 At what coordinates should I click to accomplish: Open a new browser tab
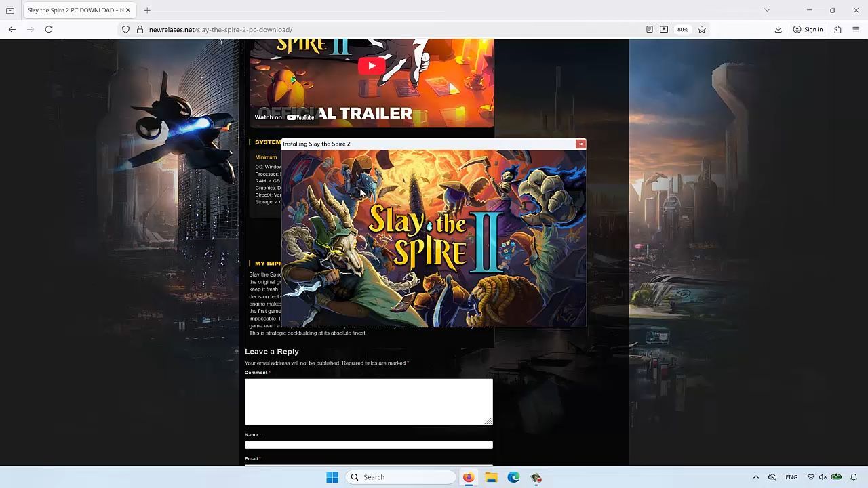click(x=147, y=10)
